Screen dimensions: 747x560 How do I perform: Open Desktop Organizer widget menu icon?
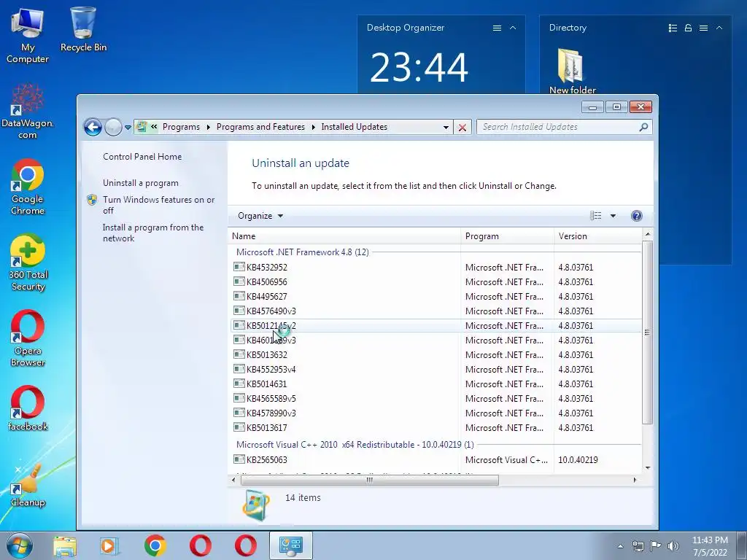497,28
